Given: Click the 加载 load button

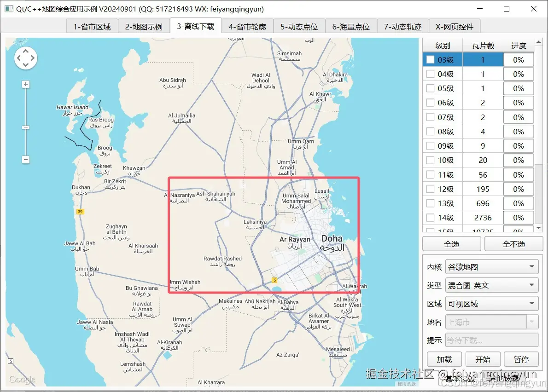Looking at the screenshot, I should pyautogui.click(x=444, y=359).
